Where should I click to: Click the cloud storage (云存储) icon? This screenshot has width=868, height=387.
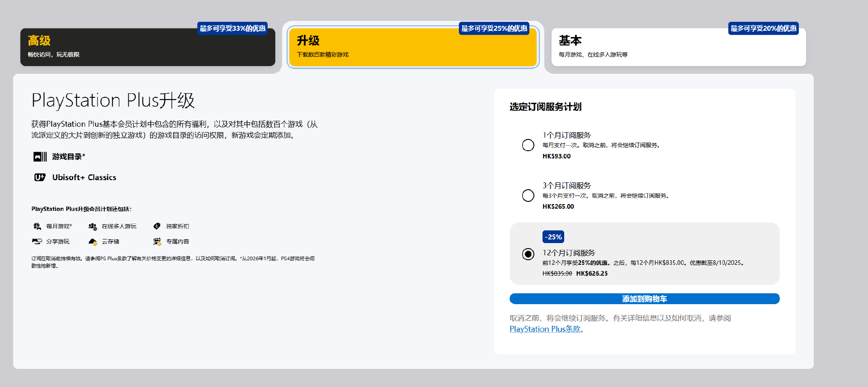pos(93,242)
